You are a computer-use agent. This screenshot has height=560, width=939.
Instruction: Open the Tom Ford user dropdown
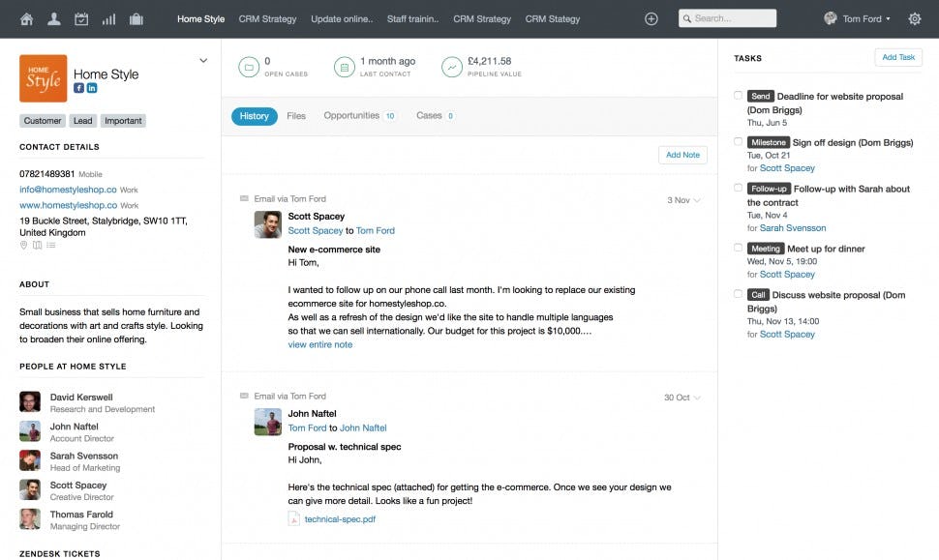[857, 18]
